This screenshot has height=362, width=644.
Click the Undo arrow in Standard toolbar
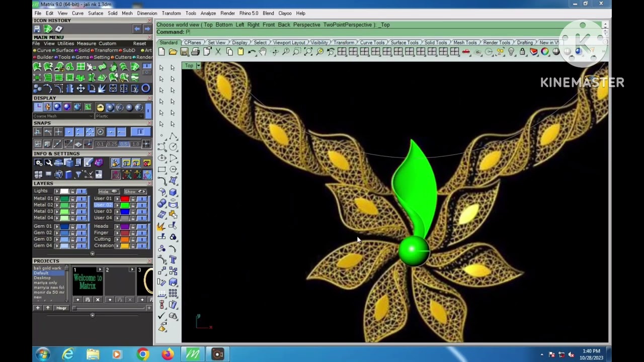252,52
